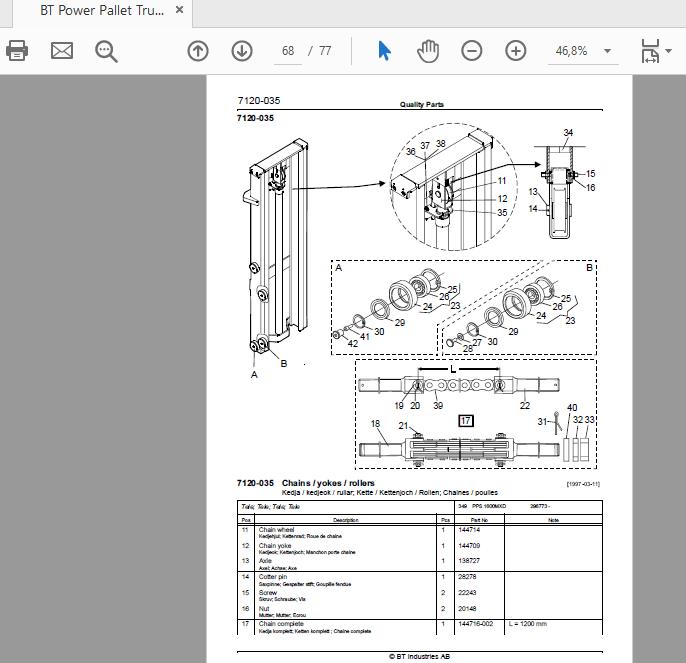Click the Fit page width icon
Viewport: 686px width, 663px height.
pyautogui.click(x=650, y=51)
